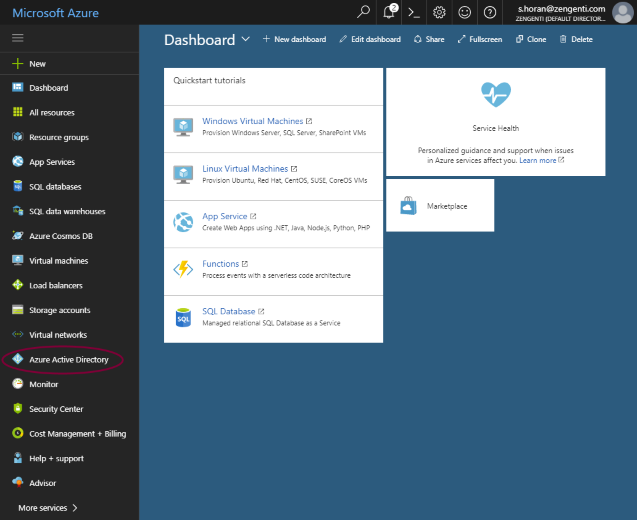Click the Resource groups cube icon
Screen dimensions: 637x520
coord(17,137)
